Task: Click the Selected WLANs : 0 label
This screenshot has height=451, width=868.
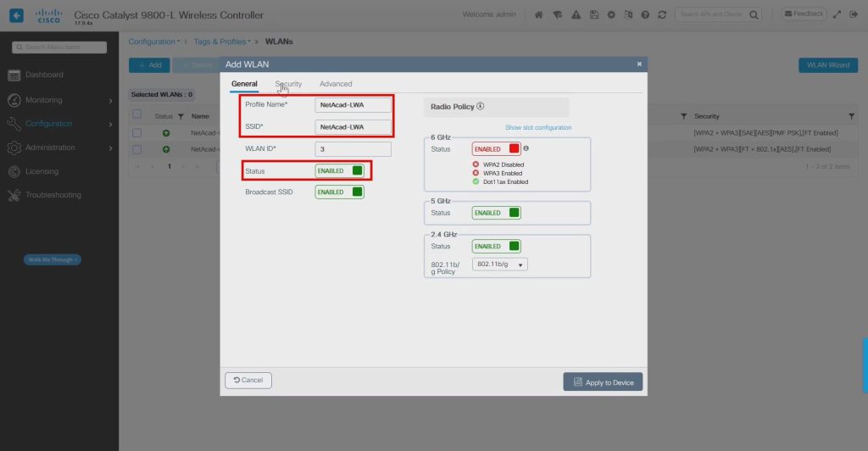Action: [x=162, y=95]
